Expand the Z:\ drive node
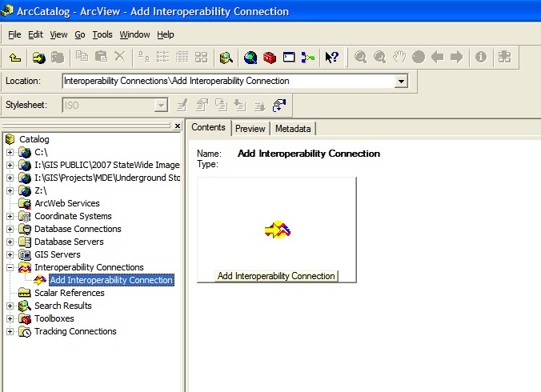The width and height of the screenshot is (541, 392). point(10,190)
